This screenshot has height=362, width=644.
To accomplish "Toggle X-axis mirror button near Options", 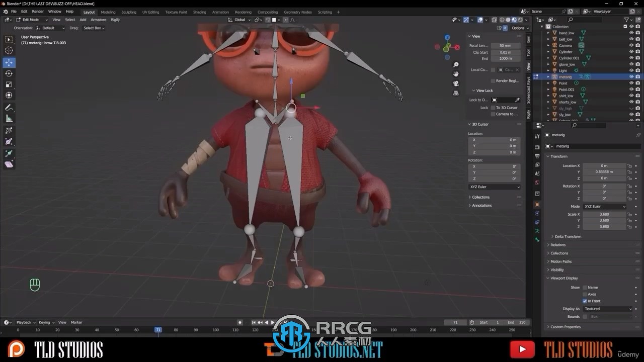I will pyautogui.click(x=506, y=28).
